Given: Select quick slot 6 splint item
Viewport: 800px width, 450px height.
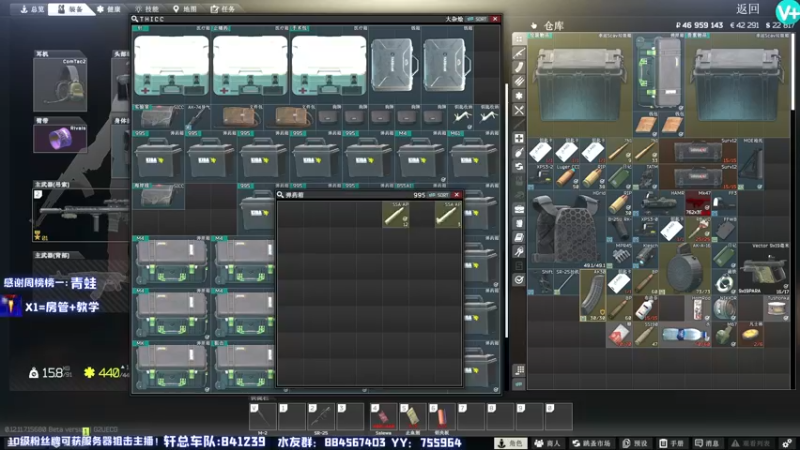Looking at the screenshot, I should [x=441, y=416].
